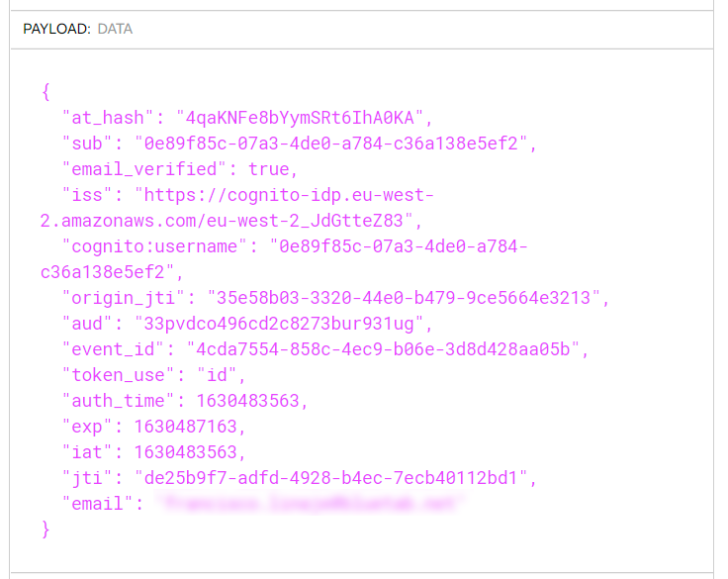This screenshot has width=728, height=579.
Task: Click the iss cognito-idp URL value
Action: tap(285, 195)
